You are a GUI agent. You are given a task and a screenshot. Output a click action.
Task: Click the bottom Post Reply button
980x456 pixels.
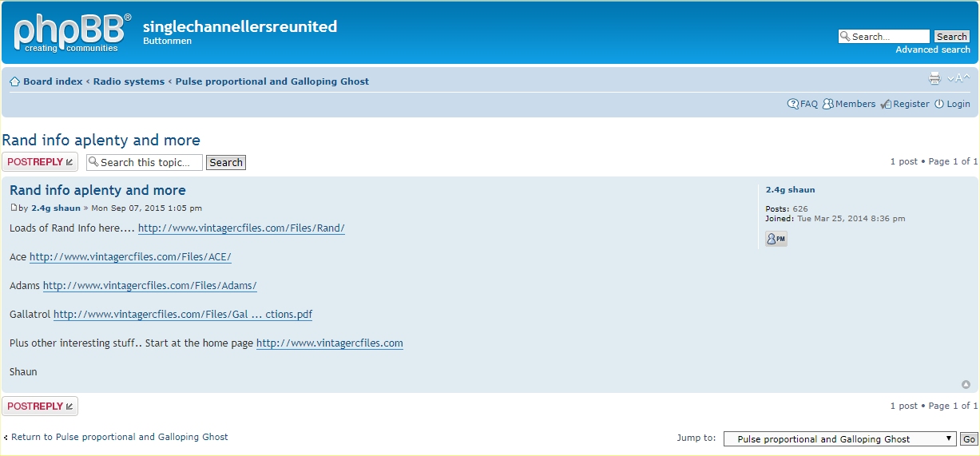40,406
